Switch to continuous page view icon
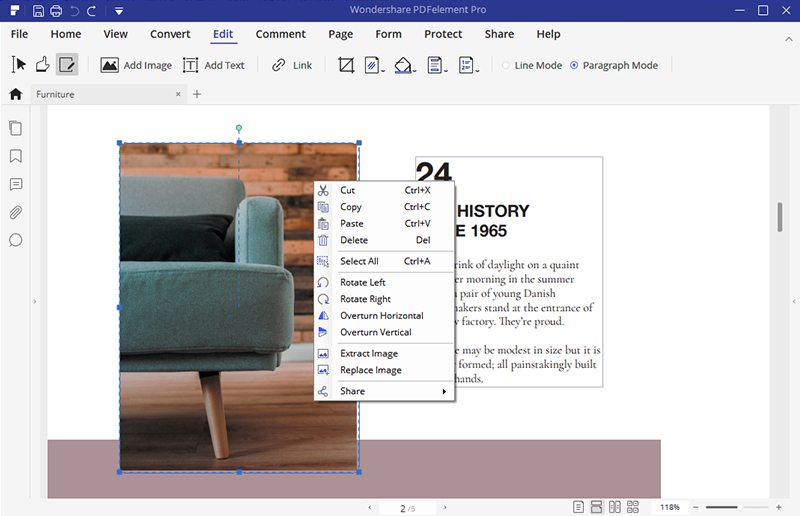 tap(596, 507)
